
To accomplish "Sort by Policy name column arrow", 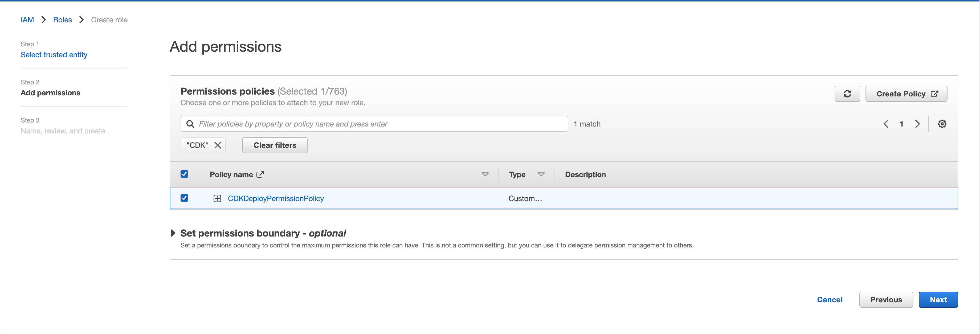I will tap(485, 175).
